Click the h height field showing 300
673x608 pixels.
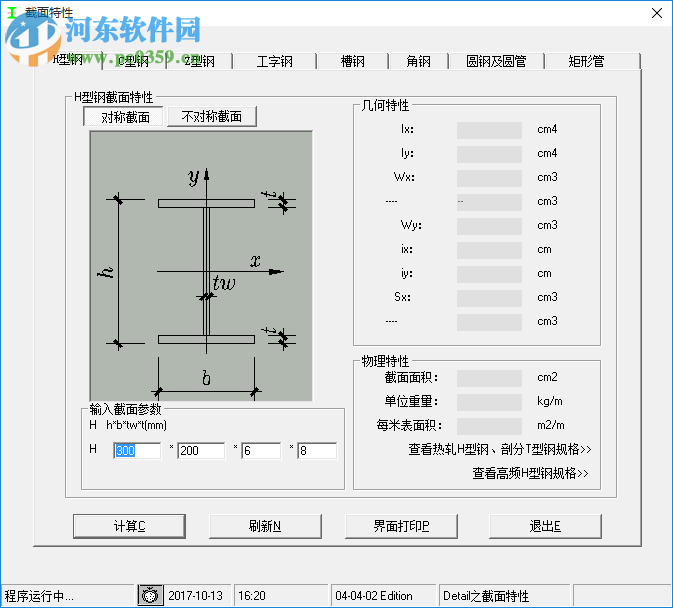click(137, 451)
